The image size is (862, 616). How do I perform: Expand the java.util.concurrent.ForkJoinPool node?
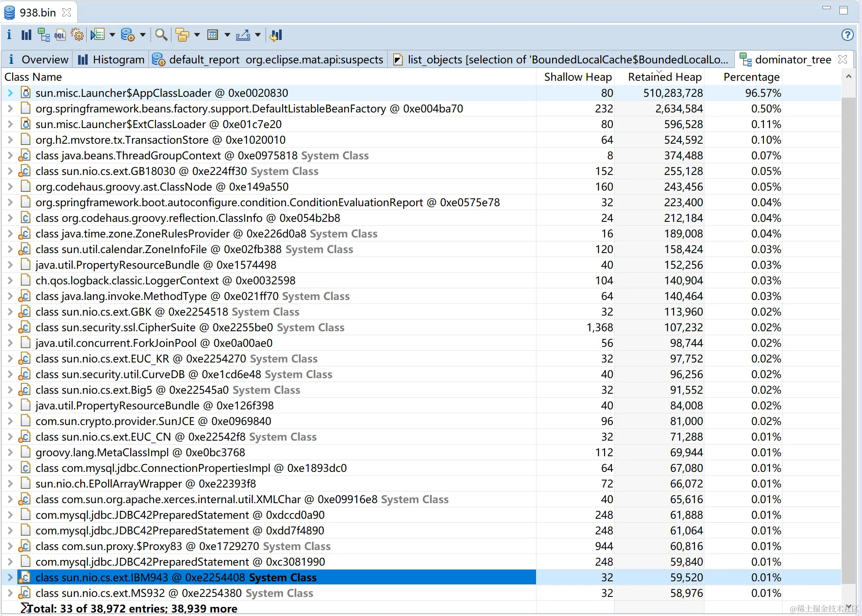point(10,343)
